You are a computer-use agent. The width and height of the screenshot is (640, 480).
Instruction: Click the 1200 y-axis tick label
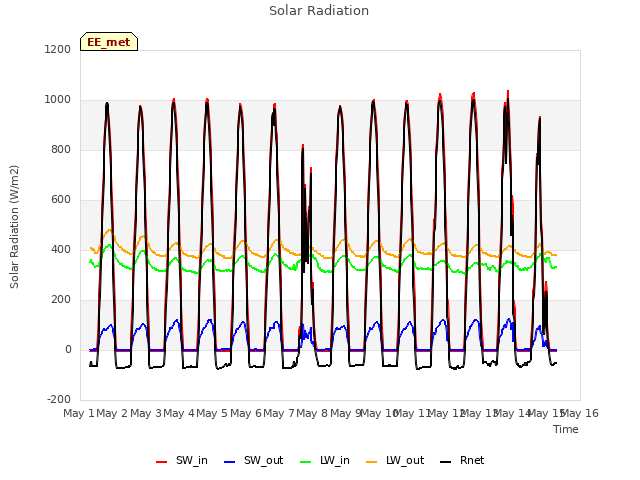(58, 50)
